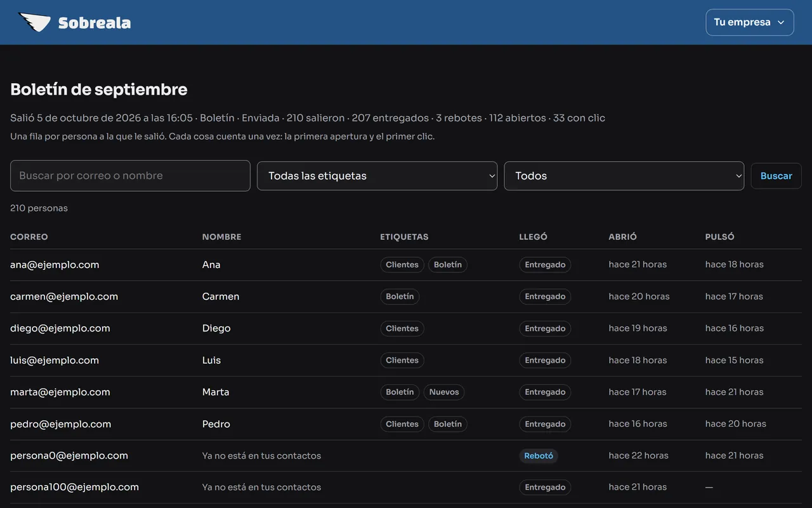Viewport: 812px width, 508px height.
Task: Click the ETIQUETAS column header
Action: click(404, 237)
